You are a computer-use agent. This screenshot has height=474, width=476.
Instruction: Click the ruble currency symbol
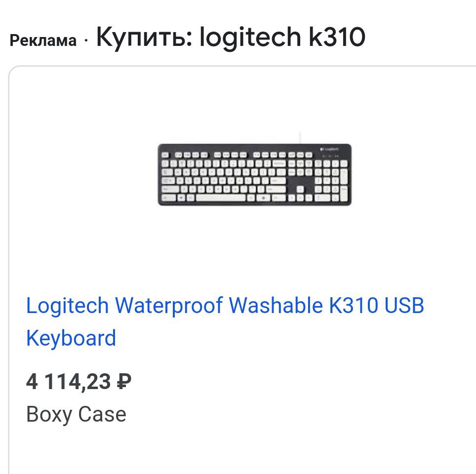coord(124,382)
